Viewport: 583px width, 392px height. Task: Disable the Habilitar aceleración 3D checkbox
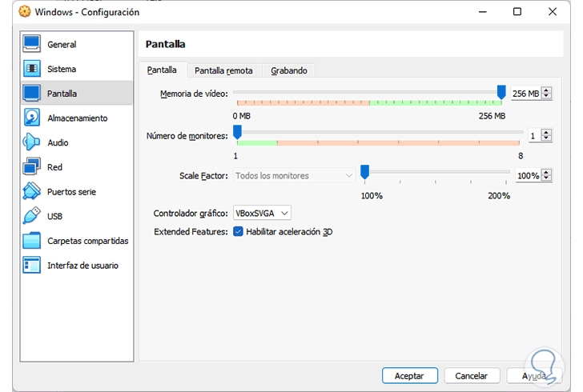pyautogui.click(x=238, y=232)
